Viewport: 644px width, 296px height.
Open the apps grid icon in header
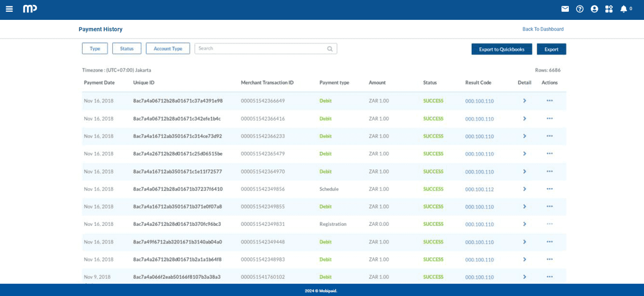(609, 9)
